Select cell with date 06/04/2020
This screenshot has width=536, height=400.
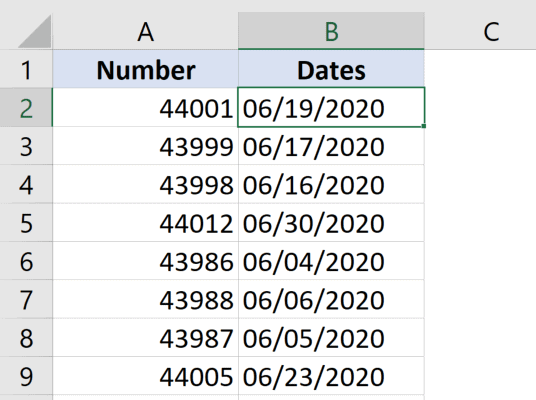tap(331, 261)
